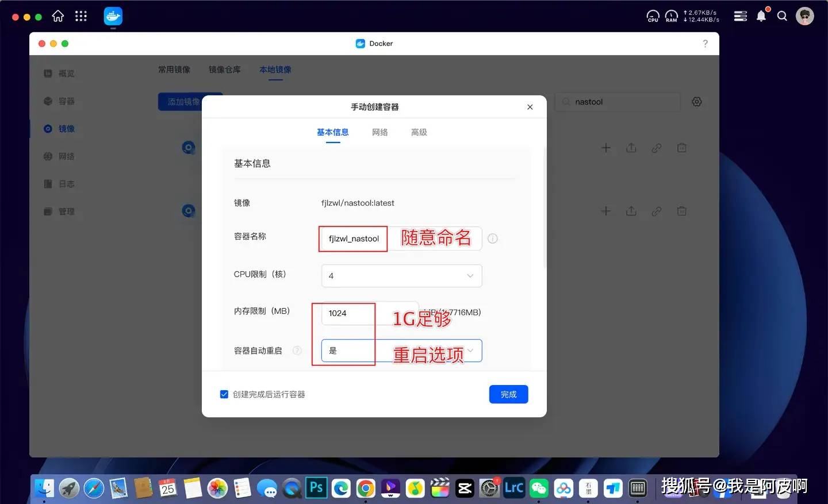Click the help question mark icon

tap(705, 43)
